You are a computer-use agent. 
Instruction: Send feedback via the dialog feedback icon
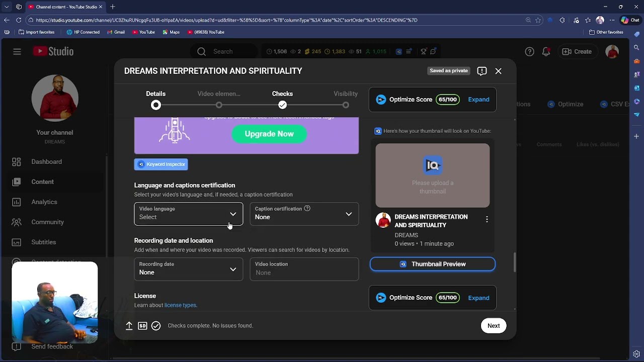482,71
